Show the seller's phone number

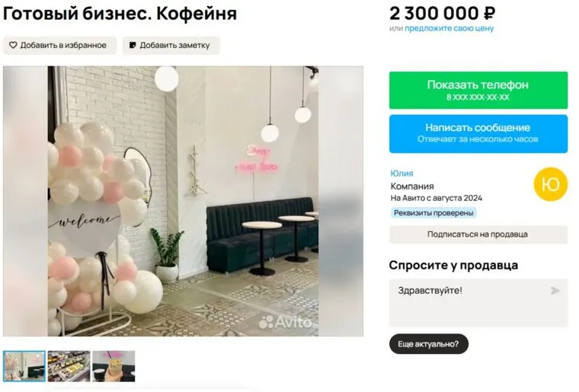click(478, 90)
